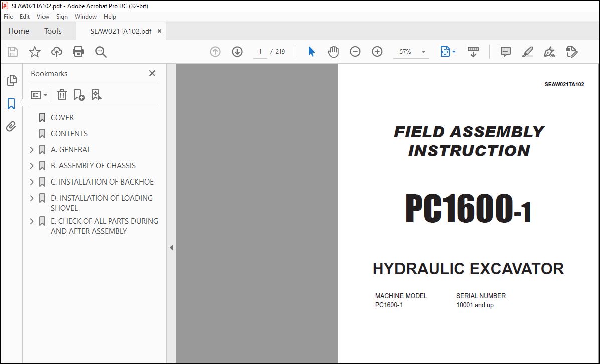This screenshot has height=364, width=600.
Task: Open Page Thumbnails panel
Action: click(12, 80)
